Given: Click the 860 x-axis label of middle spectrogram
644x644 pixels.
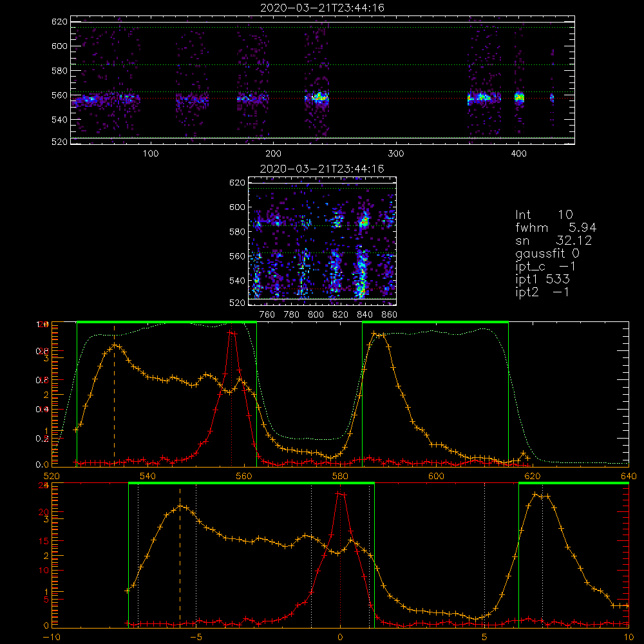Looking at the screenshot, I should click(x=390, y=315).
